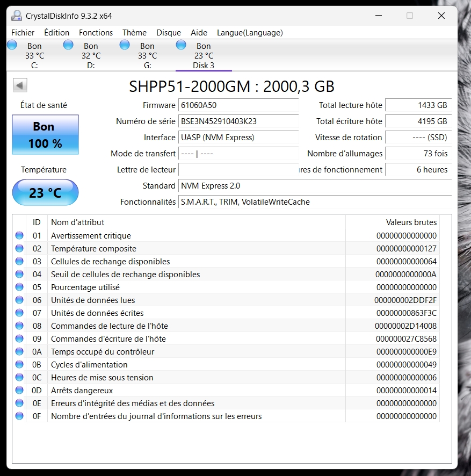Click the Interface field UASP (NVM Express)

238,137
